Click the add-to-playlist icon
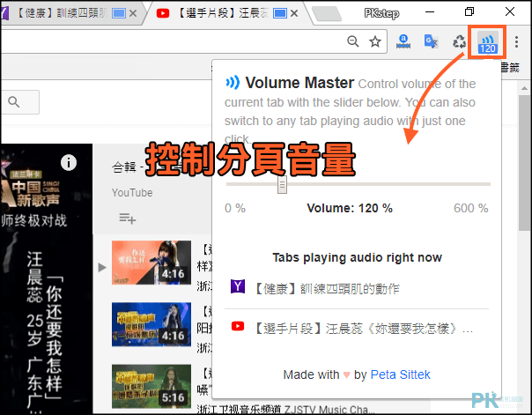The height and width of the screenshot is (415, 532). [127, 219]
